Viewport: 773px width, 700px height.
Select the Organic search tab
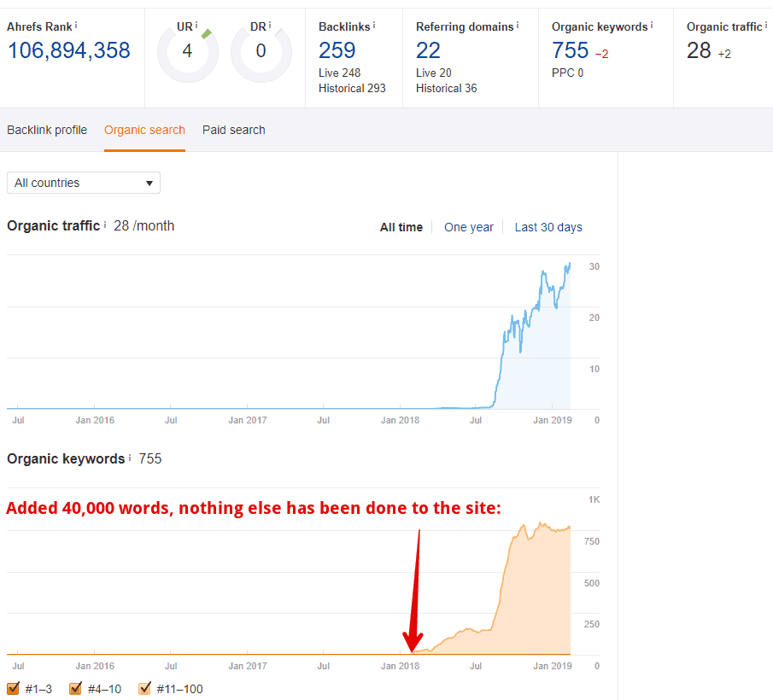point(144,130)
